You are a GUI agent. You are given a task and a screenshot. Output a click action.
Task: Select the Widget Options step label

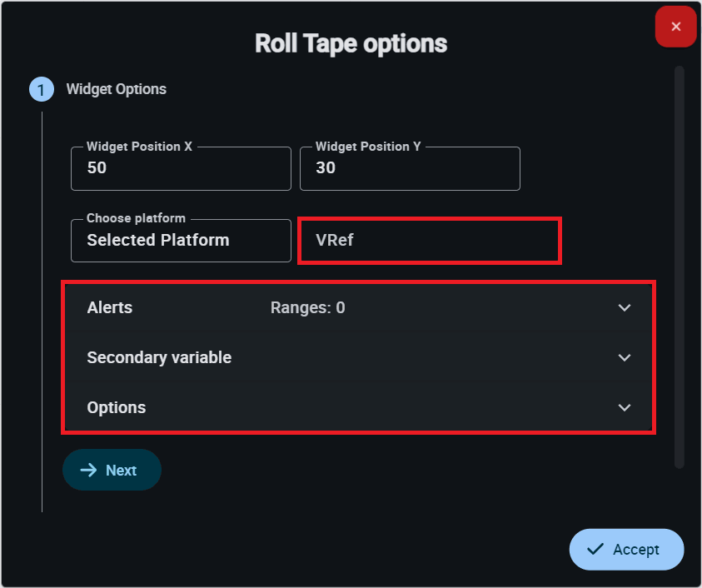(117, 89)
